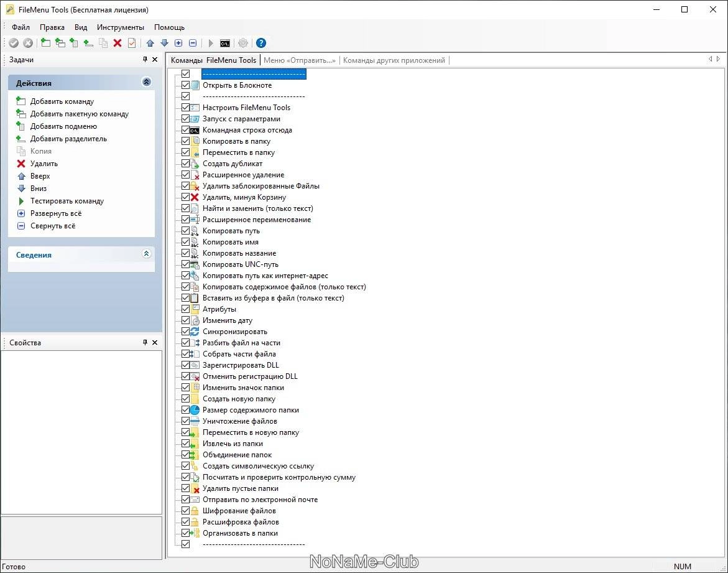
Task: Click the Collapse all minus toolbar icon
Action: [193, 43]
